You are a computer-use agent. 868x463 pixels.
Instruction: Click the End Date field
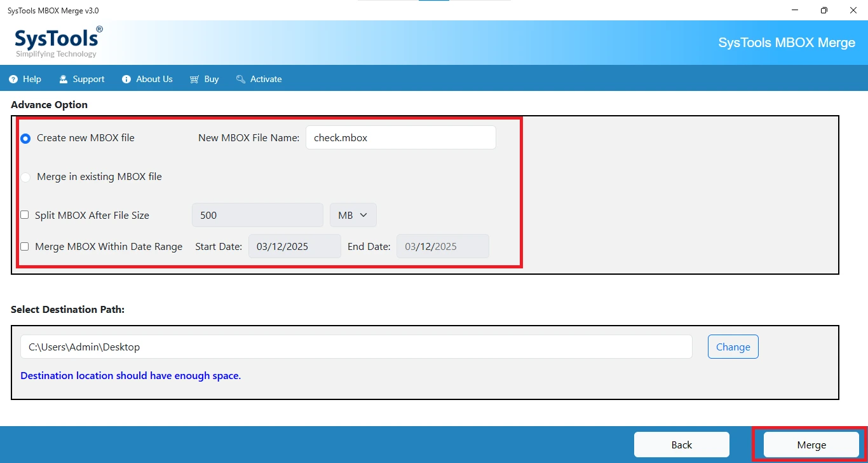click(443, 247)
